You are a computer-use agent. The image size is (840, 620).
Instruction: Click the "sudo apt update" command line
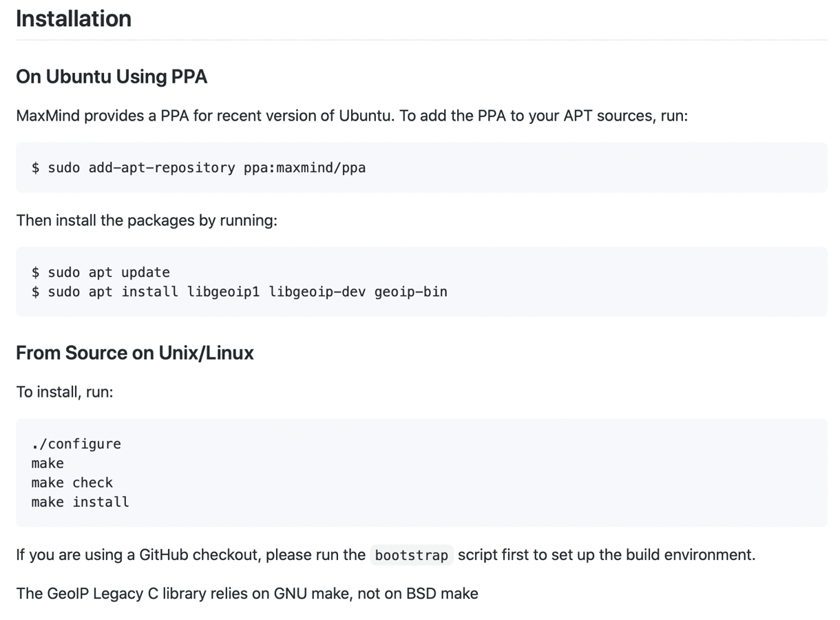pyautogui.click(x=101, y=273)
